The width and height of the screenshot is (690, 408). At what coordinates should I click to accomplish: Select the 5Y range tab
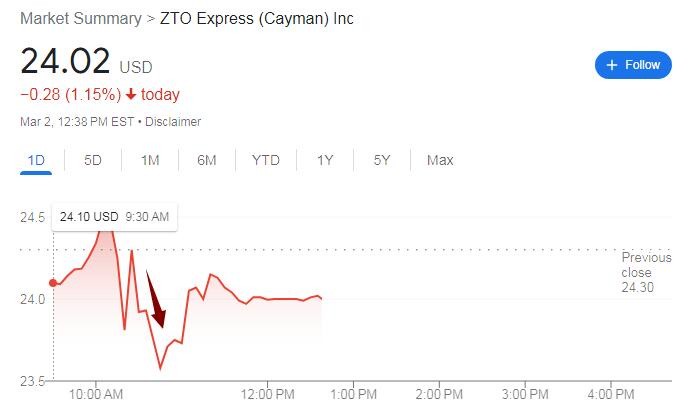[x=382, y=160]
